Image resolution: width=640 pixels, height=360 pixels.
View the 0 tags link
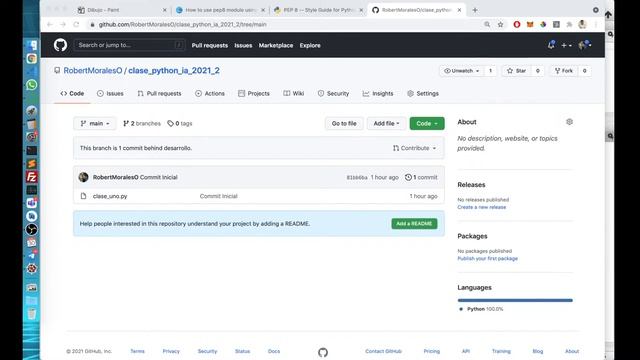(x=180, y=123)
